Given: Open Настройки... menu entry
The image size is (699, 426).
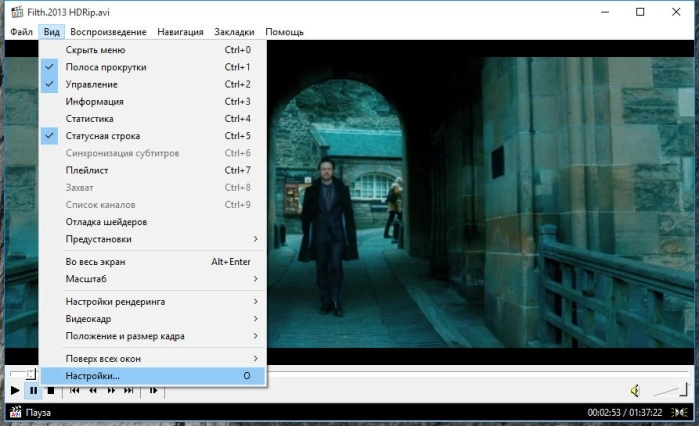Looking at the screenshot, I should (153, 376).
